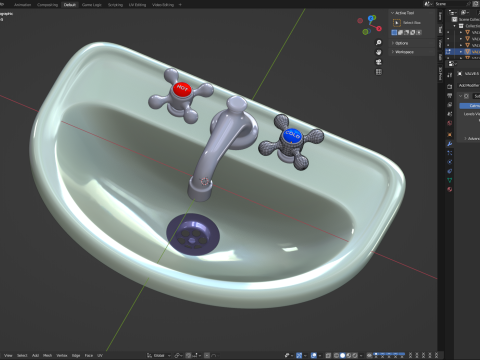Expand the Workspace panel

tap(393, 52)
